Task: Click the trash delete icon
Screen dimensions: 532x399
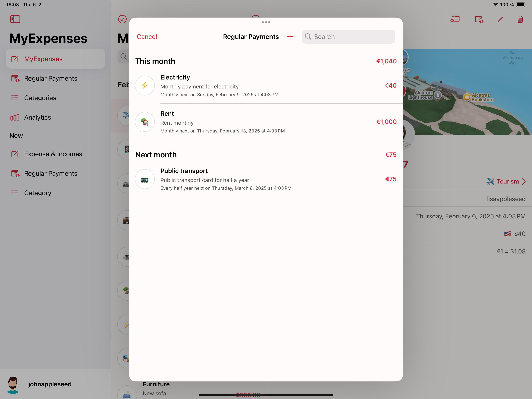Action: 520,19
